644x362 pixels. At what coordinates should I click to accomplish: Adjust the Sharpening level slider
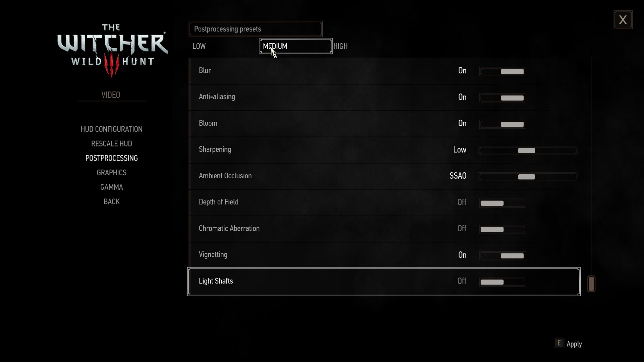pyautogui.click(x=527, y=150)
